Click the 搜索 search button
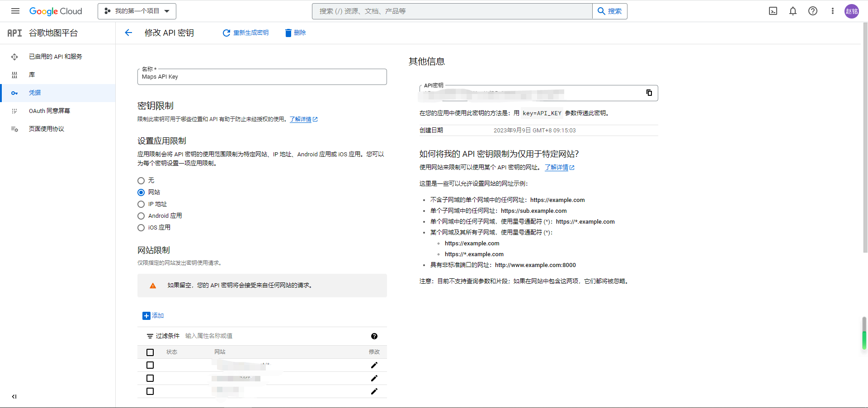 (610, 11)
